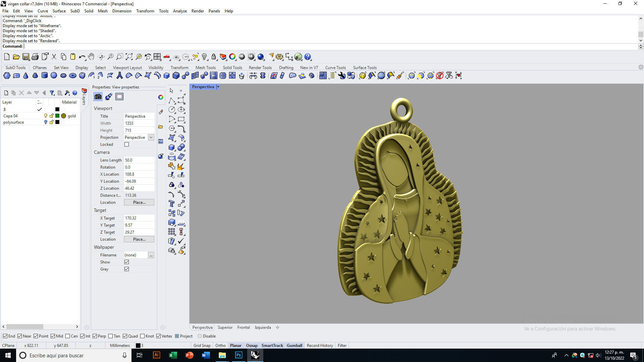Select the Cut scissors icon
The height and width of the screenshot is (362, 644).
click(x=54, y=57)
